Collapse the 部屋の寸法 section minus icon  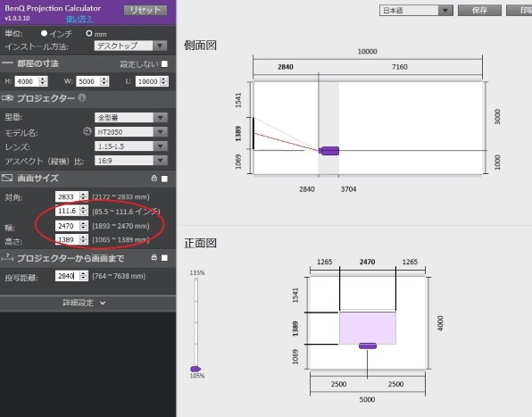[x=7, y=63]
